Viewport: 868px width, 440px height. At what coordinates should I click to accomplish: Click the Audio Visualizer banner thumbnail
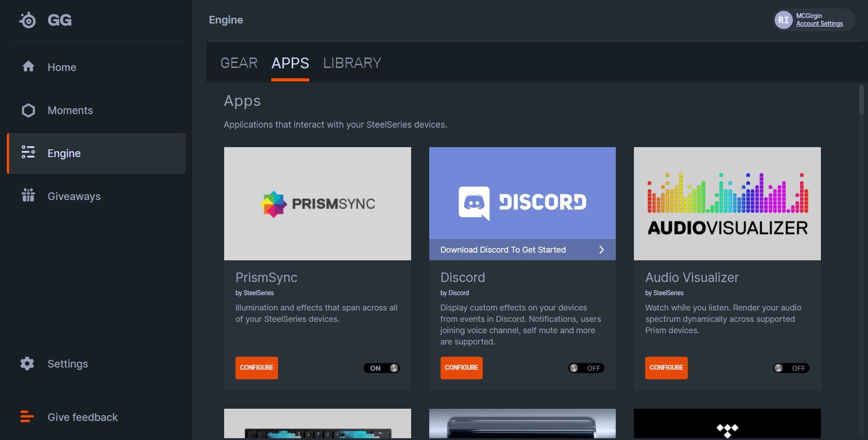click(727, 204)
